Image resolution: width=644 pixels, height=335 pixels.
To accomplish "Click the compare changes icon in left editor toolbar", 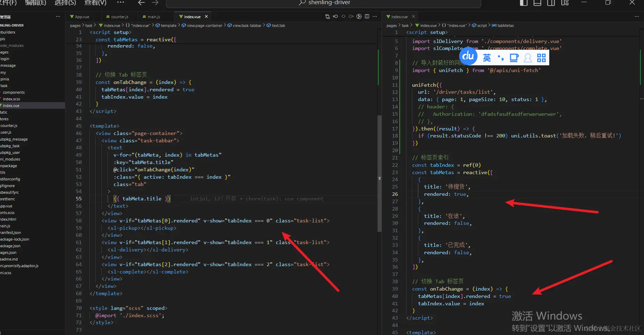I will pyautogui.click(x=327, y=16).
